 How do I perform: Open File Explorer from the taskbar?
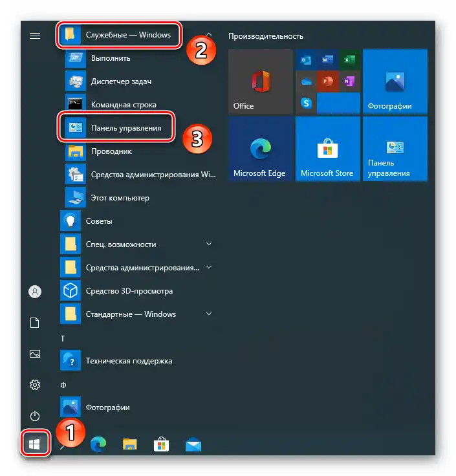coord(130,444)
